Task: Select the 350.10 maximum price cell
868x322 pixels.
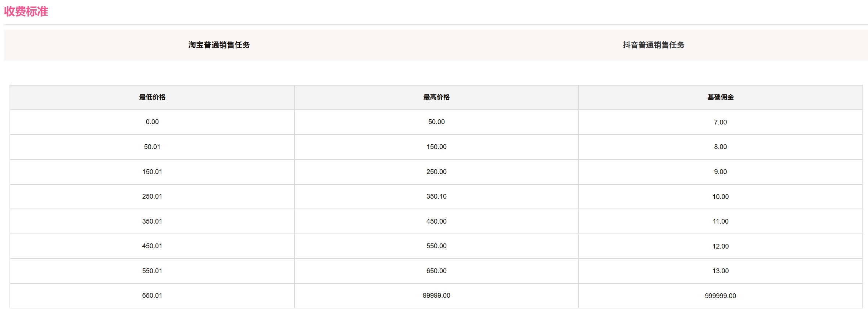Action: [436, 196]
